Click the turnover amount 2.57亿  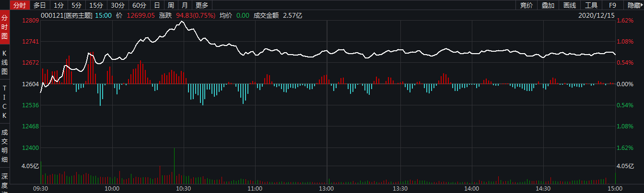[293, 16]
